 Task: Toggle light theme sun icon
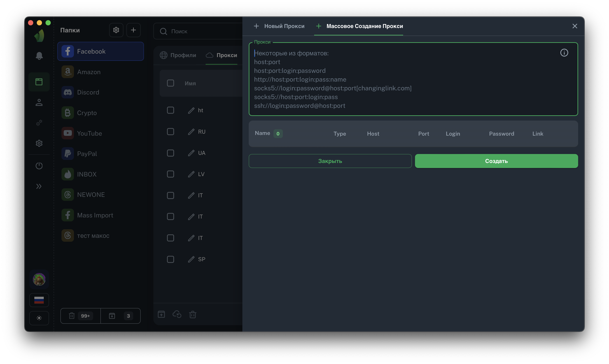point(39,318)
